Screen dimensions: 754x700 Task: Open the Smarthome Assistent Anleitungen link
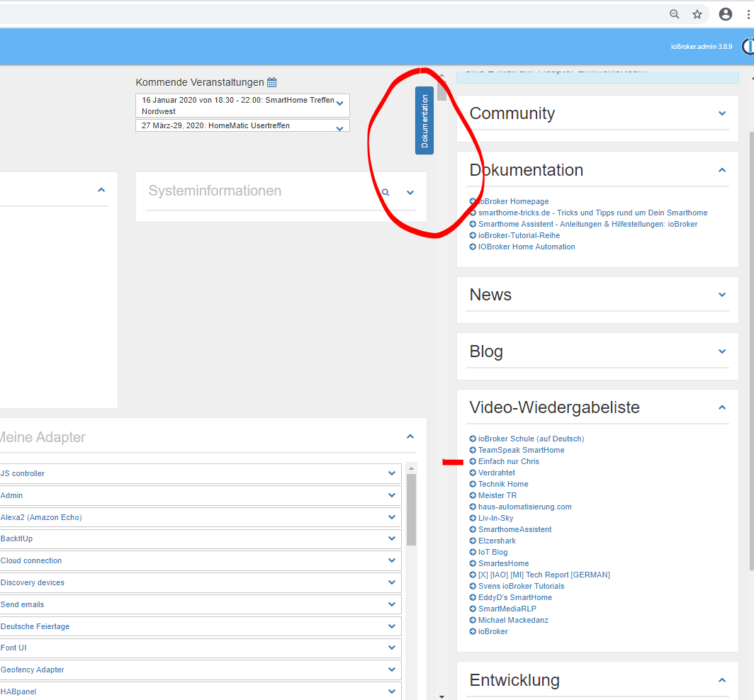[x=587, y=224]
